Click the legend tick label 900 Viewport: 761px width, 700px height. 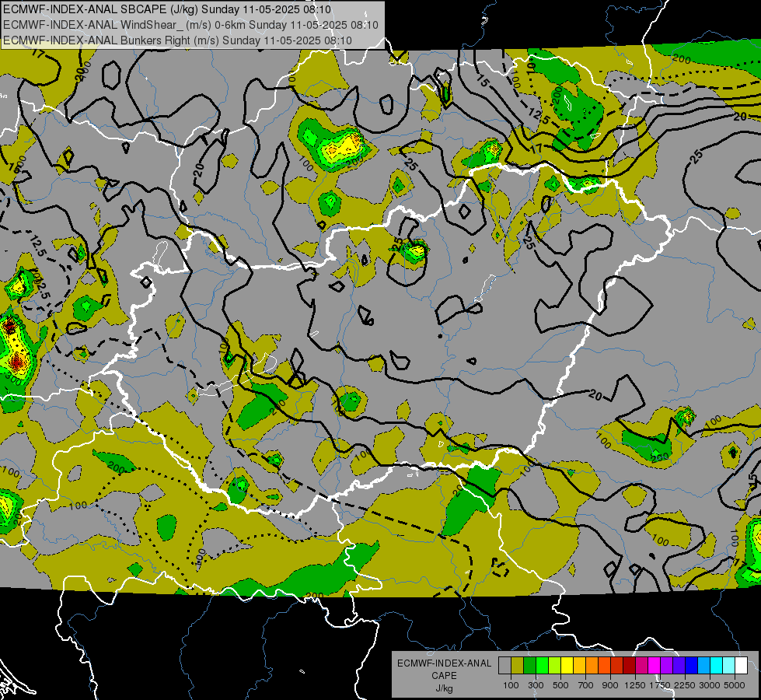pyautogui.click(x=610, y=685)
